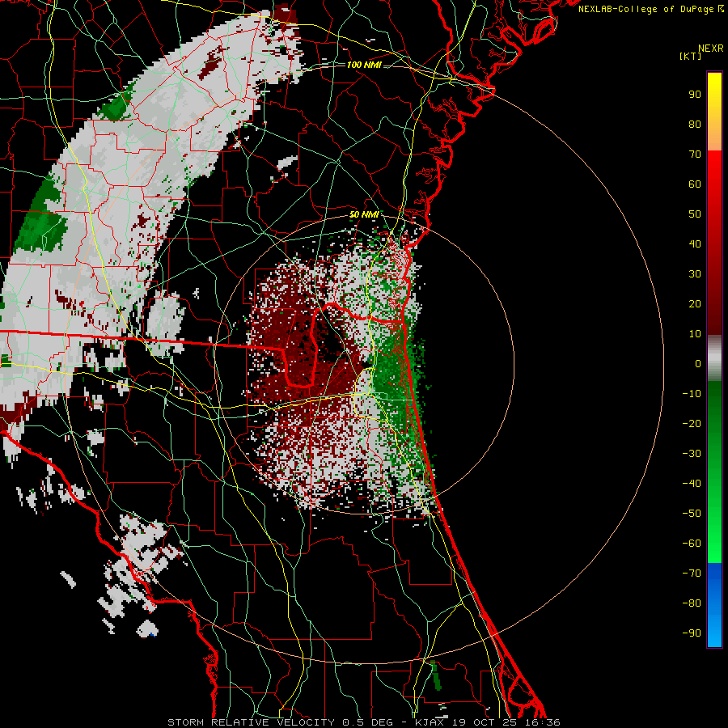Click the 50 NMI range ring label
Viewport: 728px width, 728px height.
click(x=364, y=214)
